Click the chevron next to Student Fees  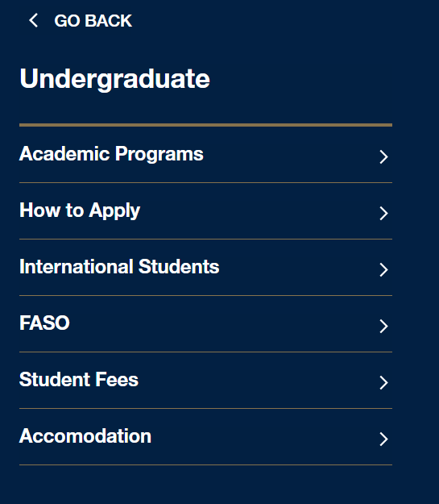click(383, 382)
